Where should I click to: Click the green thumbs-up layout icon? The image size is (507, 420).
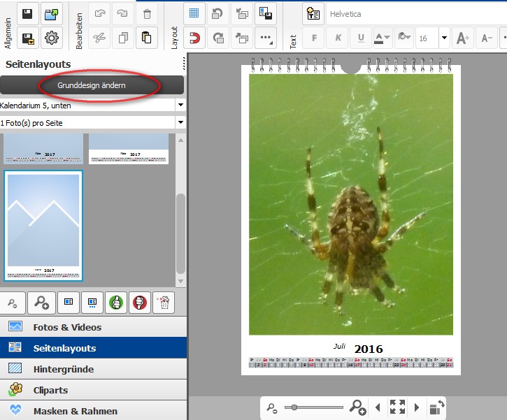click(116, 303)
